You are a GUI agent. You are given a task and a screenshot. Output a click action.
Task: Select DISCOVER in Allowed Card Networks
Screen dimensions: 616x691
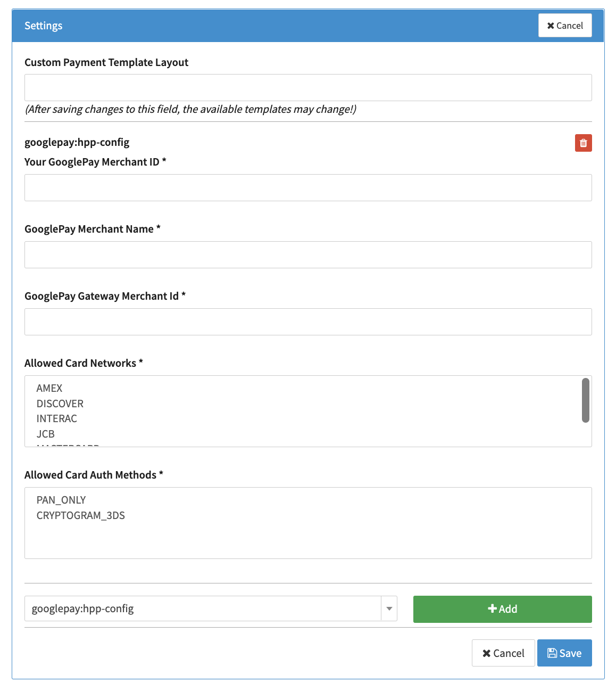click(x=60, y=404)
